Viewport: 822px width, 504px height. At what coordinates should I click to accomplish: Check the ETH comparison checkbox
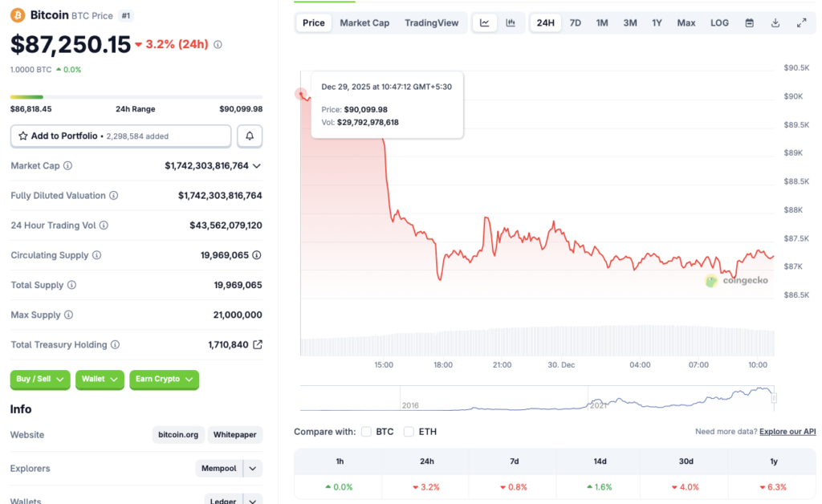409,431
